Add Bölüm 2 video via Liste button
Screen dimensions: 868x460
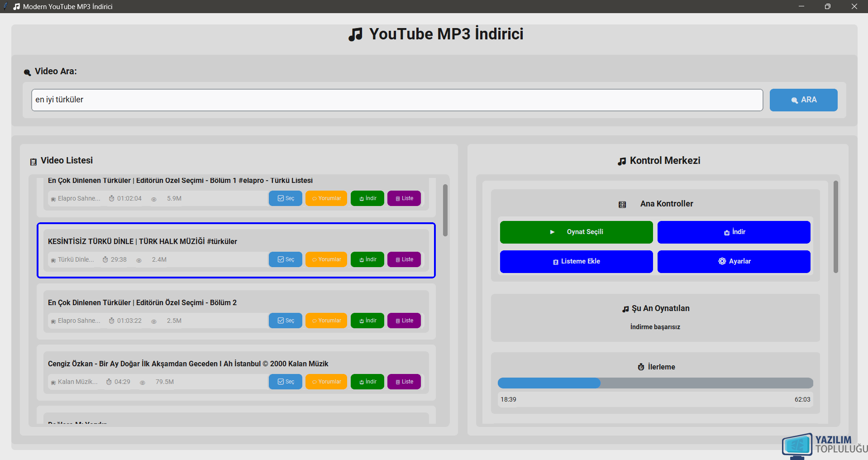pyautogui.click(x=404, y=321)
